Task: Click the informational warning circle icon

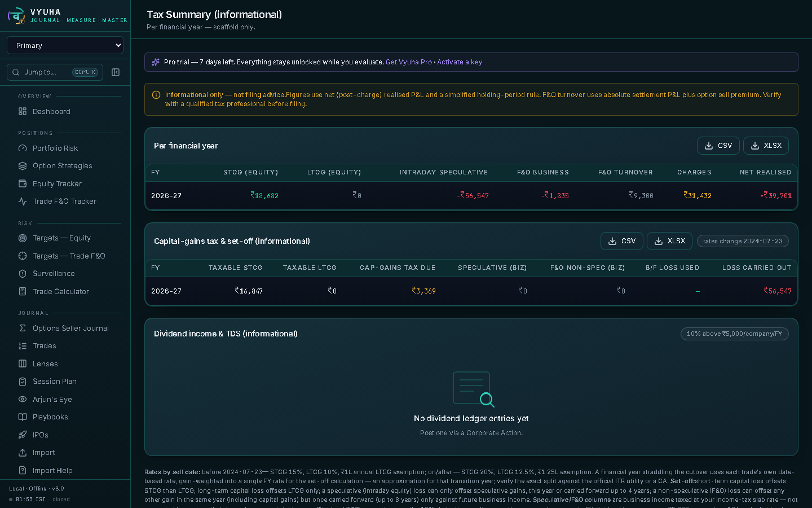Action: click(x=156, y=95)
